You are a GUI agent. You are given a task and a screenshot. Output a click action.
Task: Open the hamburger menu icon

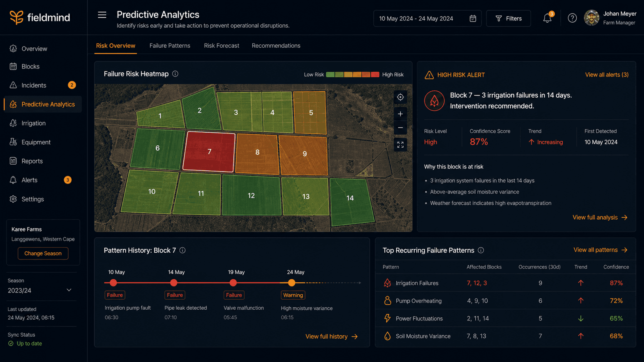pos(102,15)
